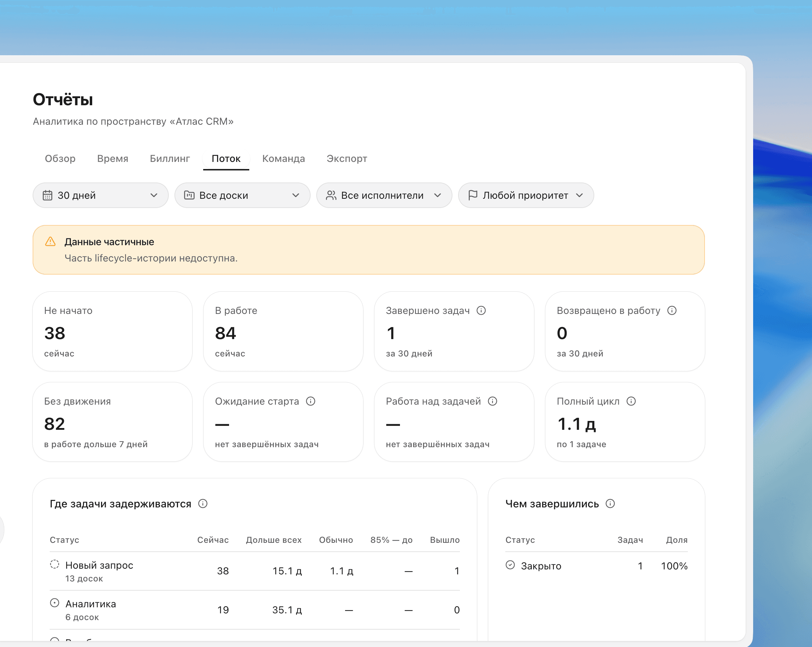
Task: Click the Аналитика row label
Action: [x=91, y=604]
